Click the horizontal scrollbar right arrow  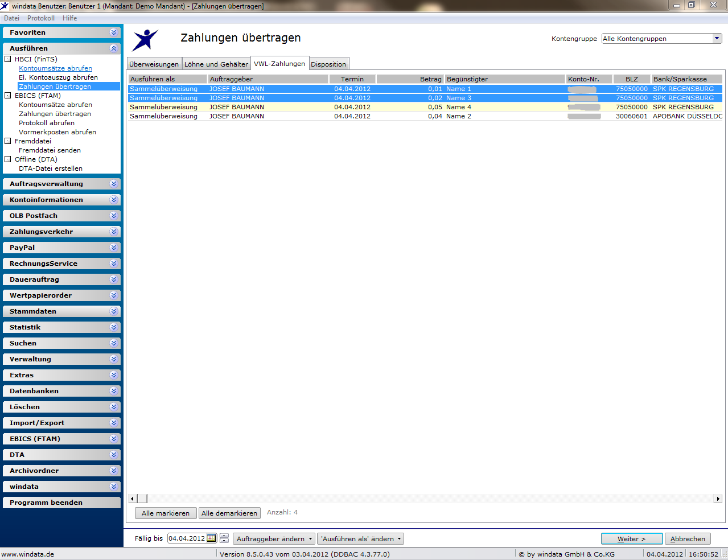718,499
